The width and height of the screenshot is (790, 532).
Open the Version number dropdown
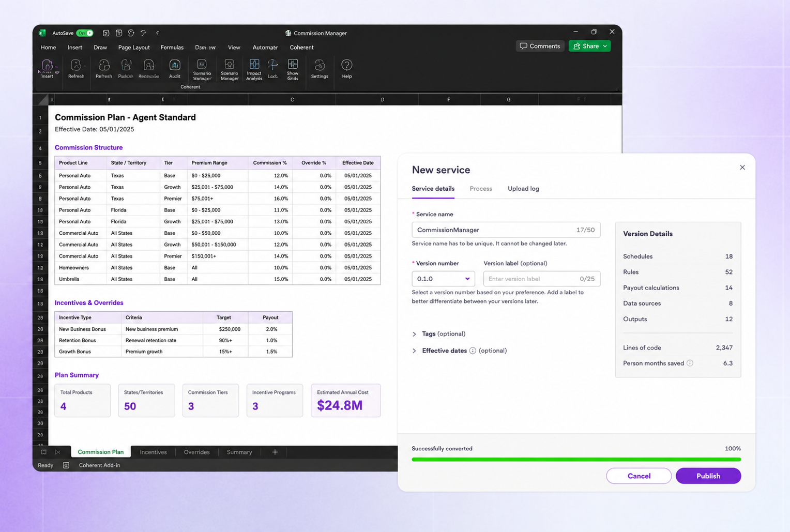[x=443, y=279]
